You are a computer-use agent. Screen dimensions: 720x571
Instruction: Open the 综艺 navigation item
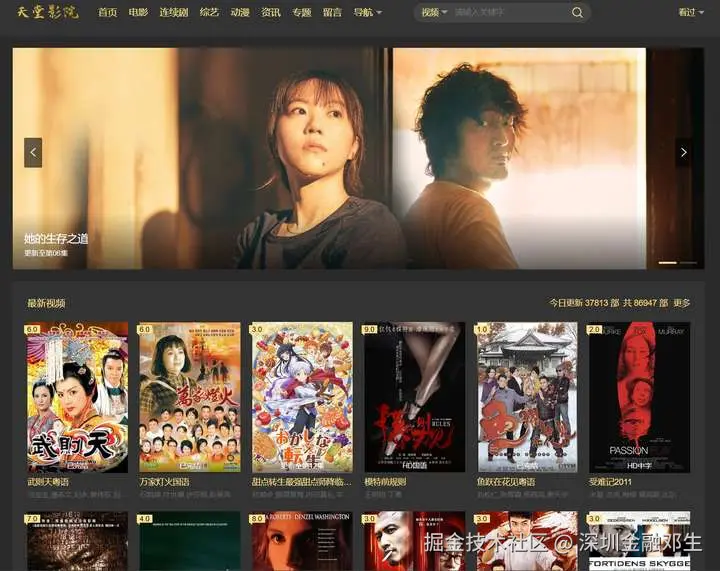209,12
